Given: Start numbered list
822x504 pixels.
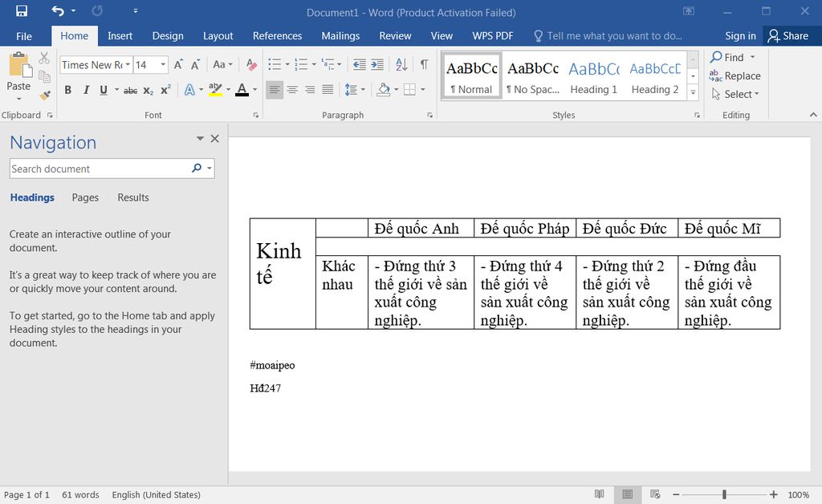Looking at the screenshot, I should [x=301, y=64].
